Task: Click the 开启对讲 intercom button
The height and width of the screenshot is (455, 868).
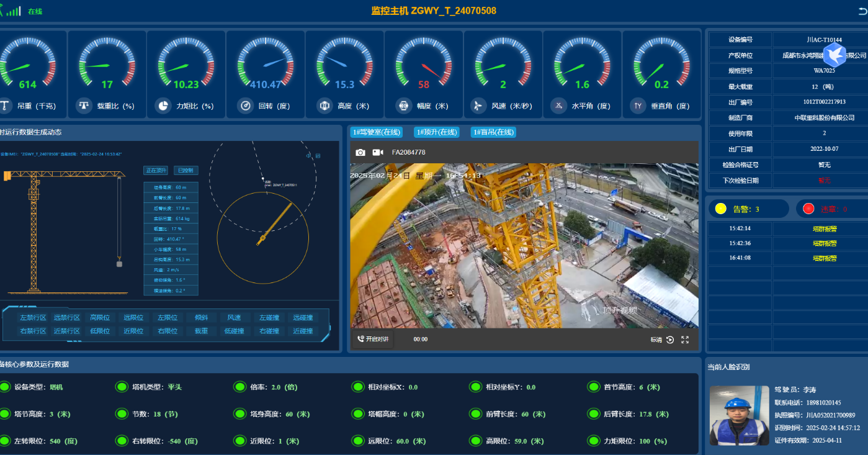Action: 372,340
